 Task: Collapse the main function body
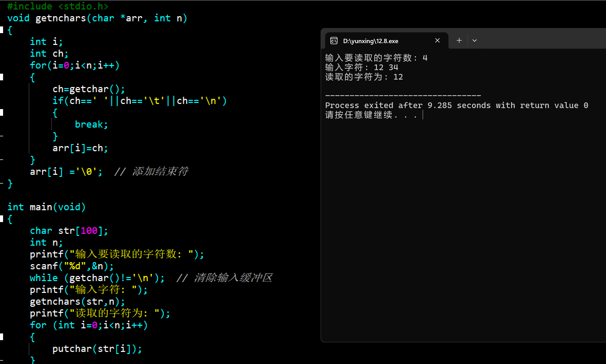coord(2,219)
